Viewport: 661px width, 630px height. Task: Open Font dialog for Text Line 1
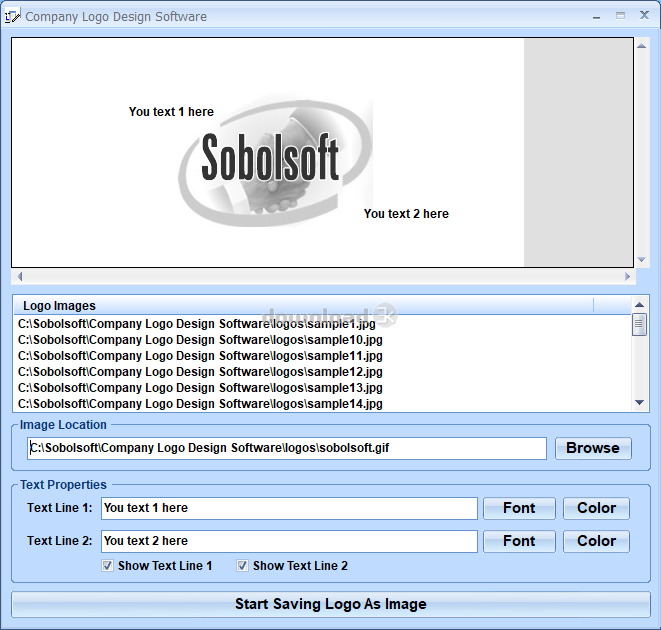[519, 508]
